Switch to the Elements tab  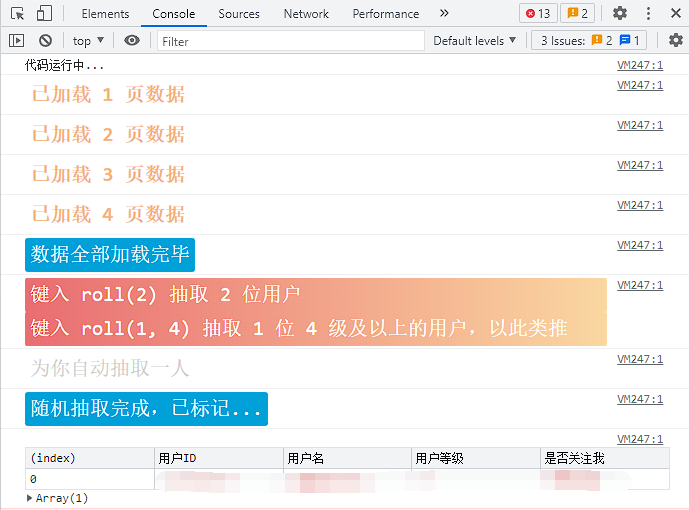click(x=105, y=14)
